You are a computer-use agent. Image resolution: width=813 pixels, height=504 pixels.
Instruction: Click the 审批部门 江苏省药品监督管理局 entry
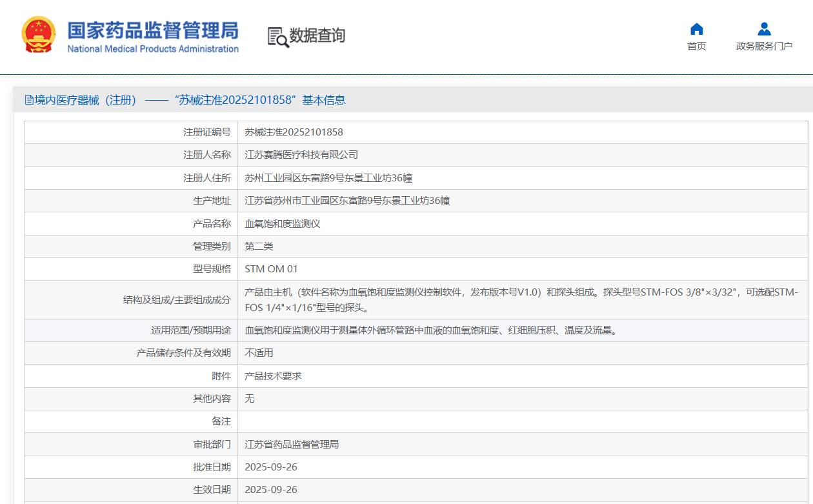coord(290,444)
